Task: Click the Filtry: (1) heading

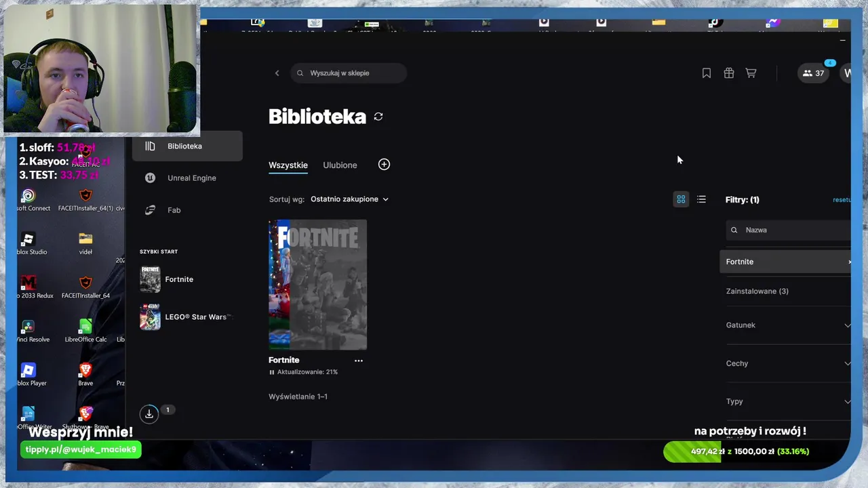Action: pos(743,200)
